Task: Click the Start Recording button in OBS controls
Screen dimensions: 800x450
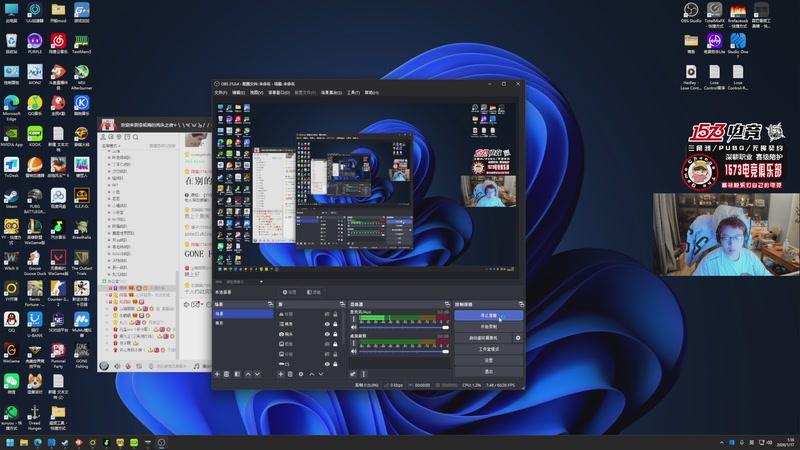Action: point(488,327)
